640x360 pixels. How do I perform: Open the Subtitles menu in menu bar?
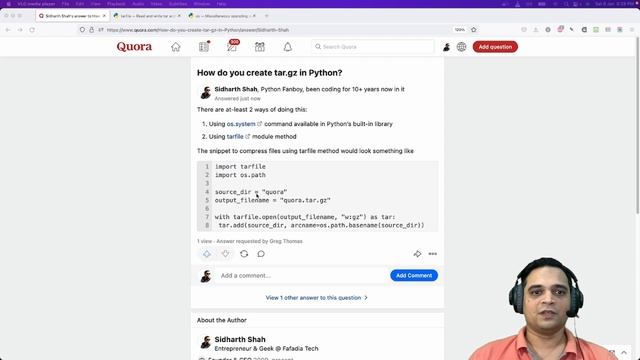click(178, 4)
